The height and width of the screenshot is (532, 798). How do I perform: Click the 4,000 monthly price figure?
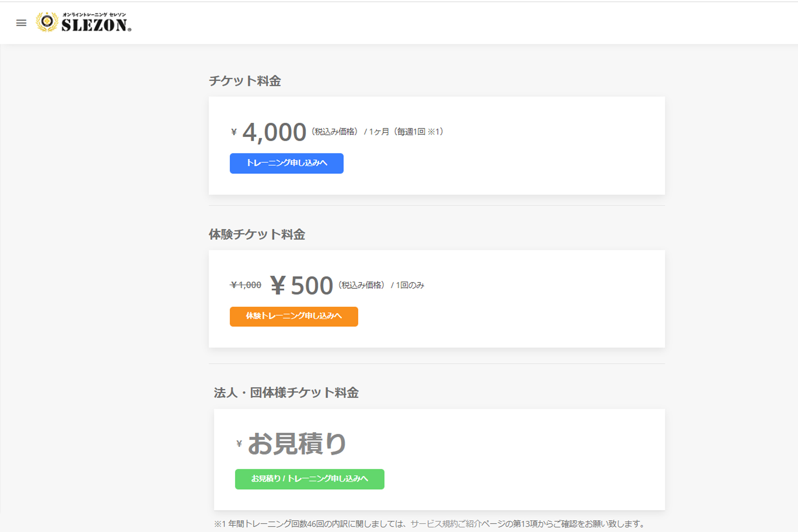click(274, 132)
